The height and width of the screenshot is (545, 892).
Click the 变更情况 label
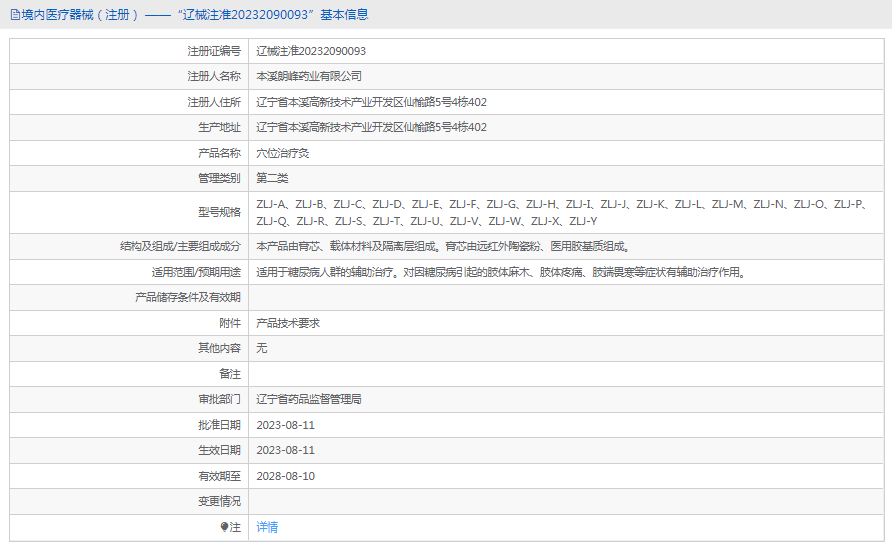(219, 501)
